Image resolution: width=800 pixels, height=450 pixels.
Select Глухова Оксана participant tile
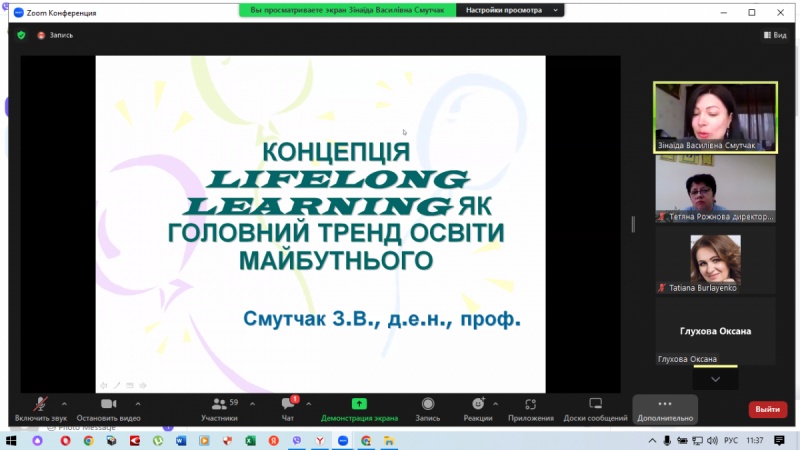click(715, 331)
